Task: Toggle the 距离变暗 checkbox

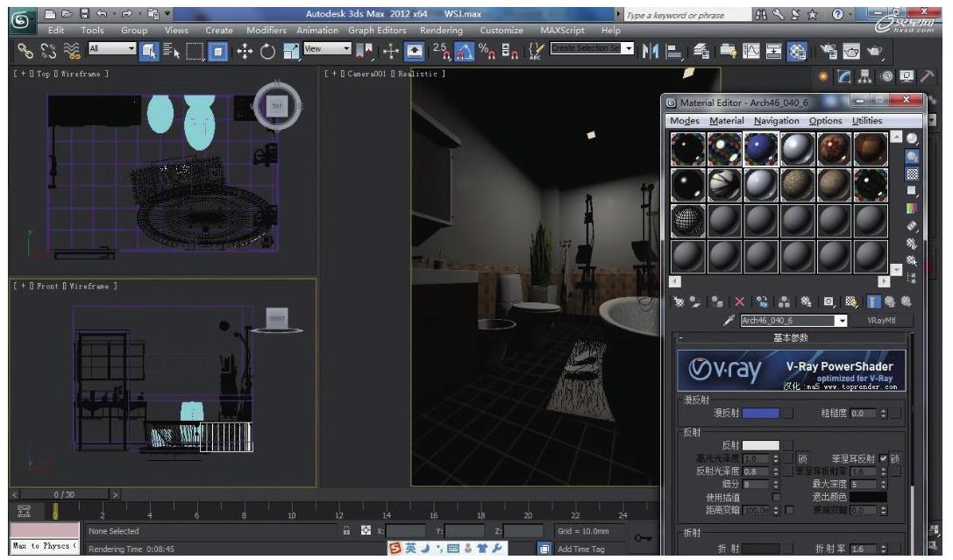Action: (x=789, y=510)
